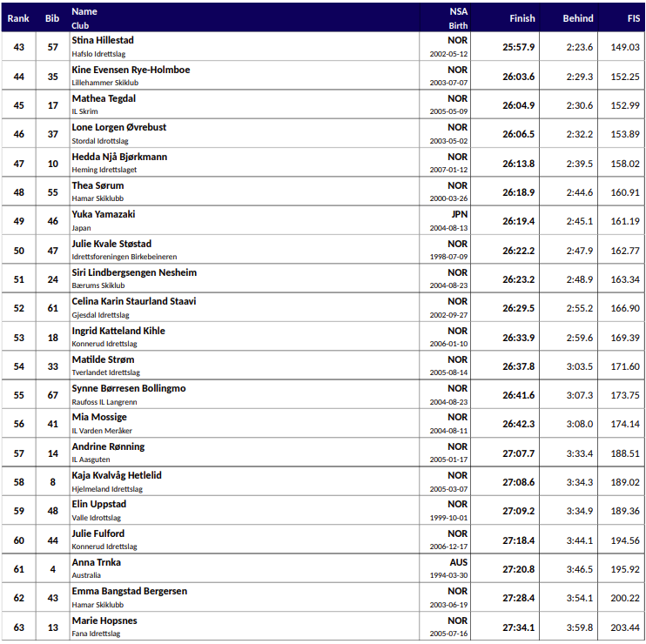Click the Bib column header

click(x=52, y=18)
